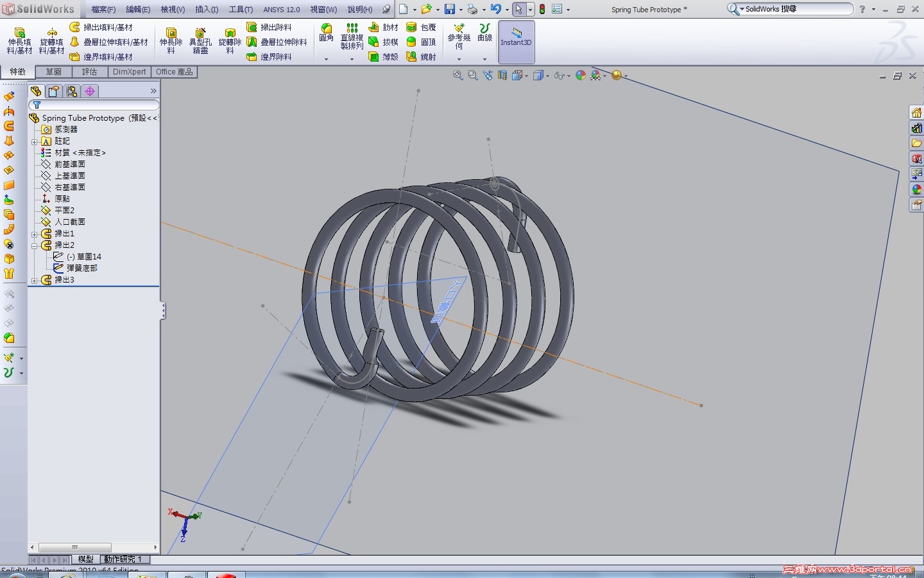
Task: Click the 圓角 fillet tool
Action: click(x=326, y=33)
